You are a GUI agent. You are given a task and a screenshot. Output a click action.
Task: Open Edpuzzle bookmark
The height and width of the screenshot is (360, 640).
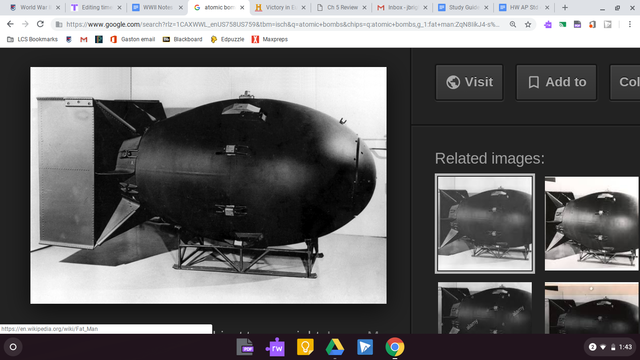click(227, 39)
